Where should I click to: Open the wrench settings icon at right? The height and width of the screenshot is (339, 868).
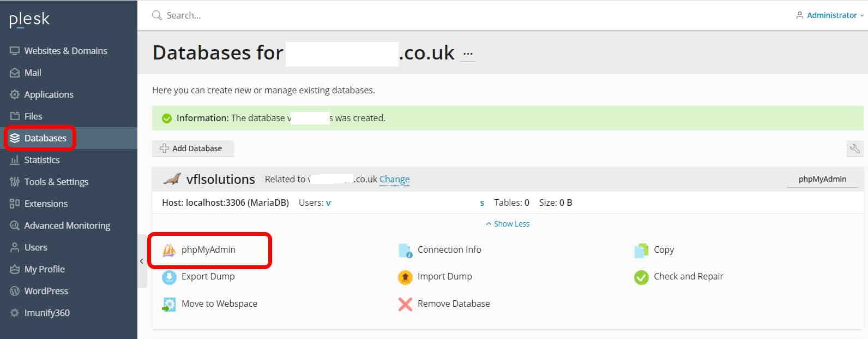tap(854, 148)
